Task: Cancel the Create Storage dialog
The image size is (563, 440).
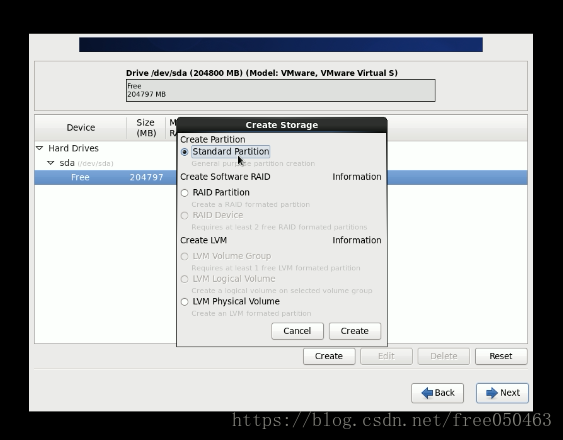Action: pos(297,331)
